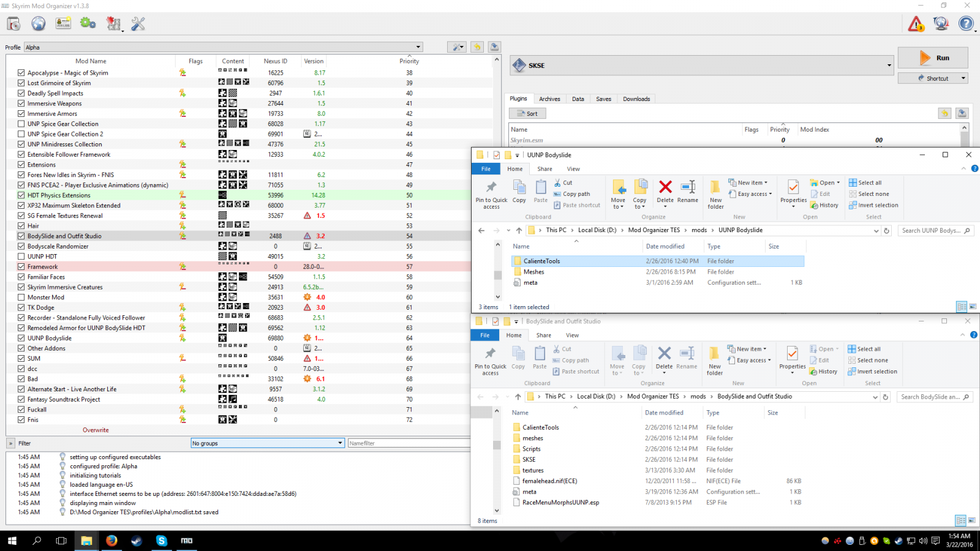Open View tab in BodySlide and Outfit Studio window
Image resolution: width=980 pixels, height=551 pixels.
pyautogui.click(x=572, y=335)
